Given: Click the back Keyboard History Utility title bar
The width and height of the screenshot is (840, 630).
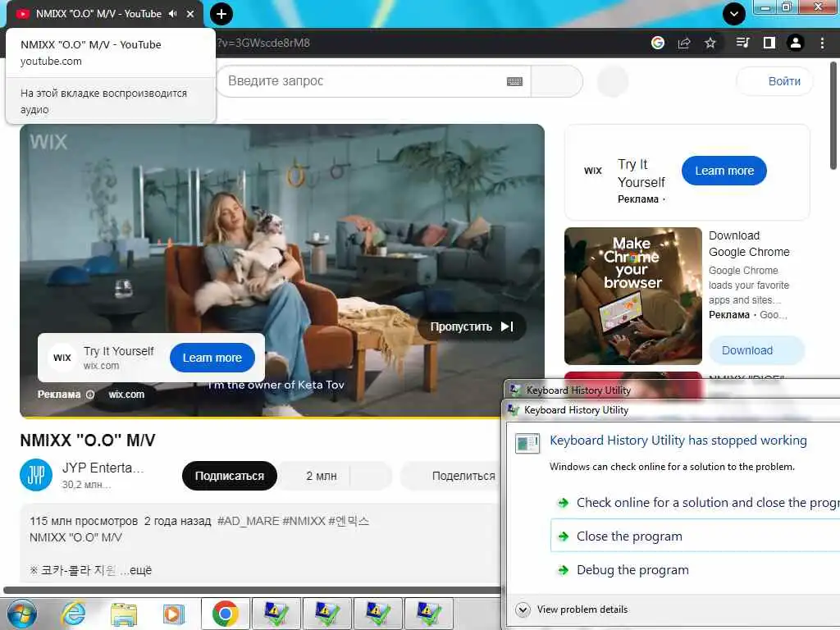Looking at the screenshot, I should coord(673,390).
